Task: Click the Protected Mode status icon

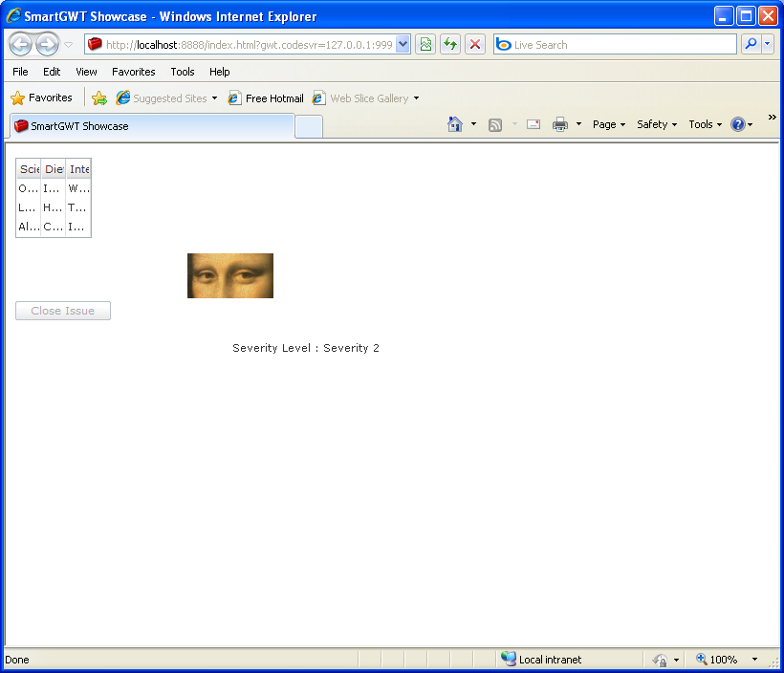Action: (x=660, y=660)
